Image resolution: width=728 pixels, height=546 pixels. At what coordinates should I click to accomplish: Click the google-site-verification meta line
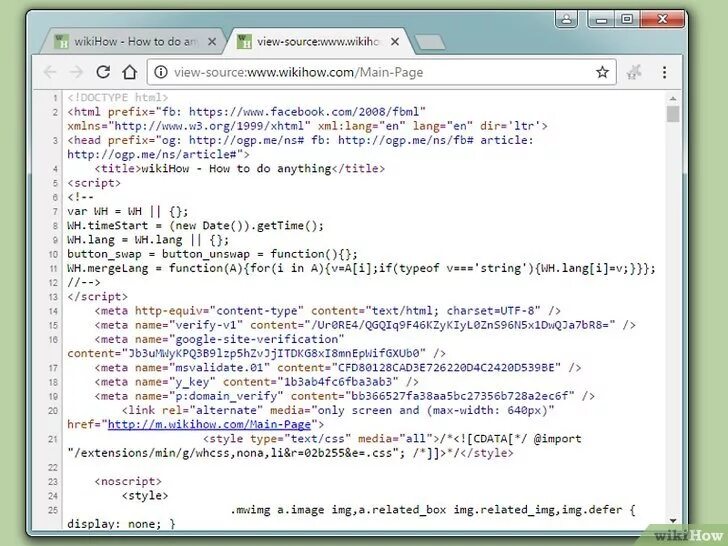(256, 346)
